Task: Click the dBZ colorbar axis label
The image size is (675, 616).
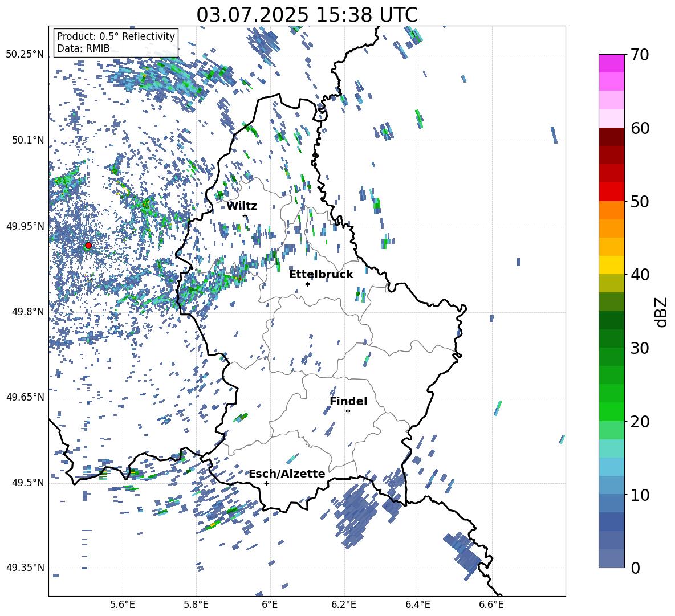Action: click(661, 312)
